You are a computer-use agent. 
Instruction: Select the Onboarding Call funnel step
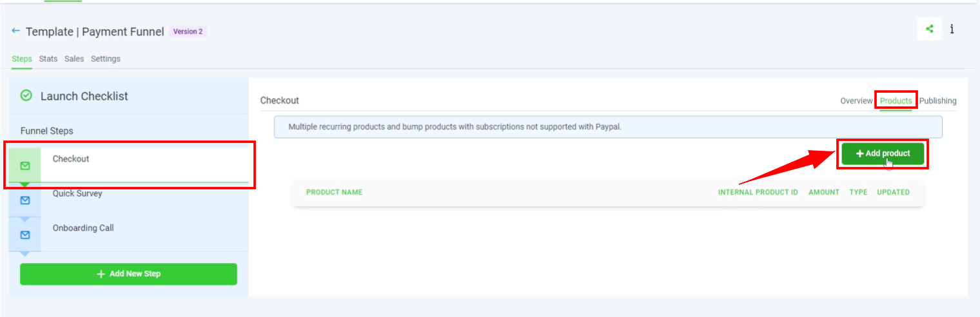pos(83,228)
